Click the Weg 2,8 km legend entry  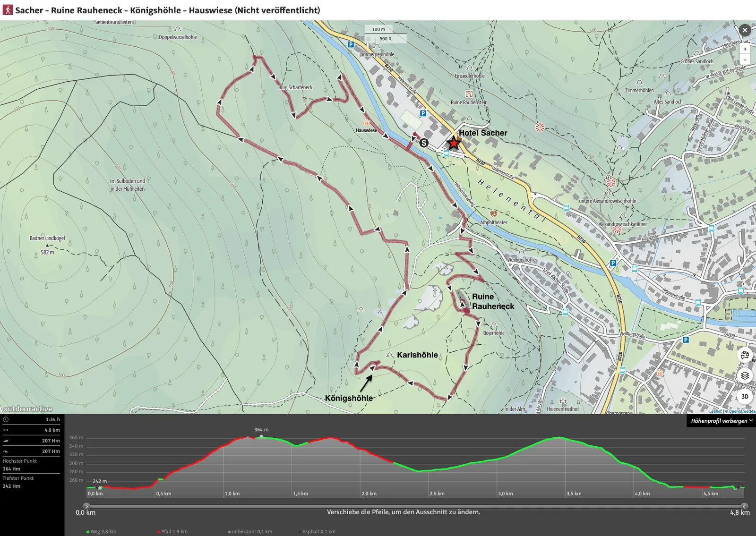click(x=101, y=531)
